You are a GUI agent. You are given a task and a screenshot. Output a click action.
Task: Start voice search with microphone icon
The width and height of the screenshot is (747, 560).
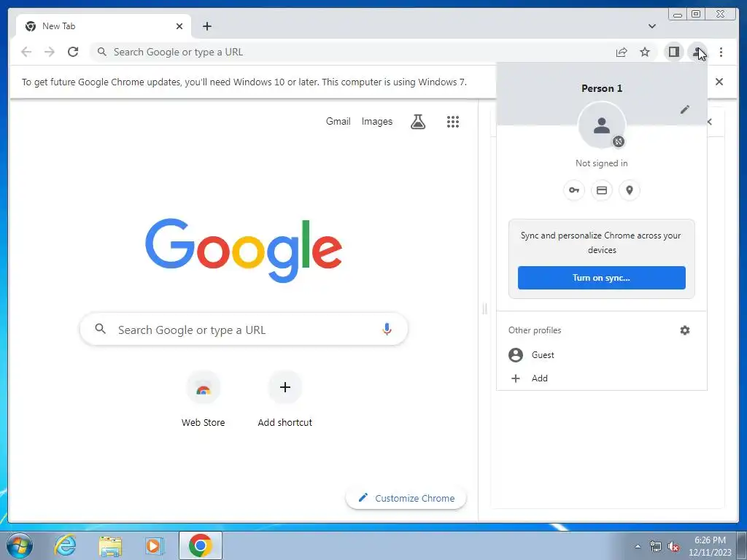coord(387,329)
